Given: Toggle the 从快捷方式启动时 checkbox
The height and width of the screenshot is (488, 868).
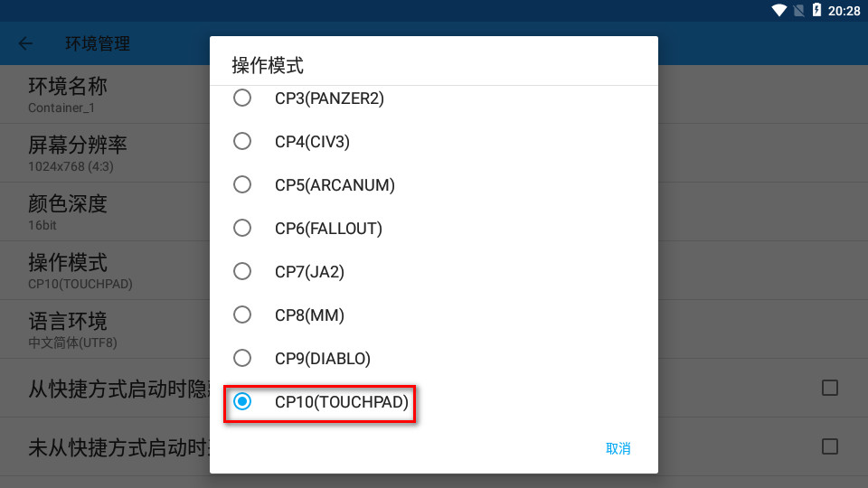Looking at the screenshot, I should click(x=829, y=388).
